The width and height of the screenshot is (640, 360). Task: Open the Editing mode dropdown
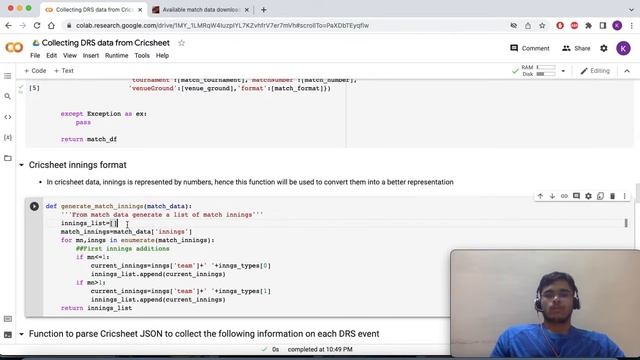pyautogui.click(x=595, y=71)
